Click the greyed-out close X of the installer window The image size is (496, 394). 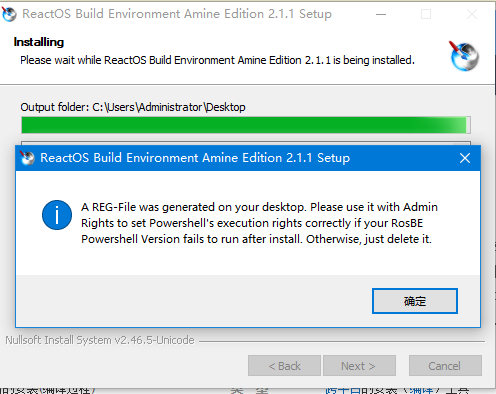point(472,14)
